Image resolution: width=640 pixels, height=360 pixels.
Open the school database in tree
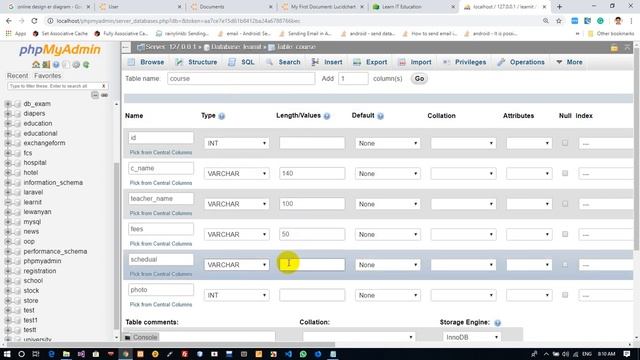(x=33, y=281)
